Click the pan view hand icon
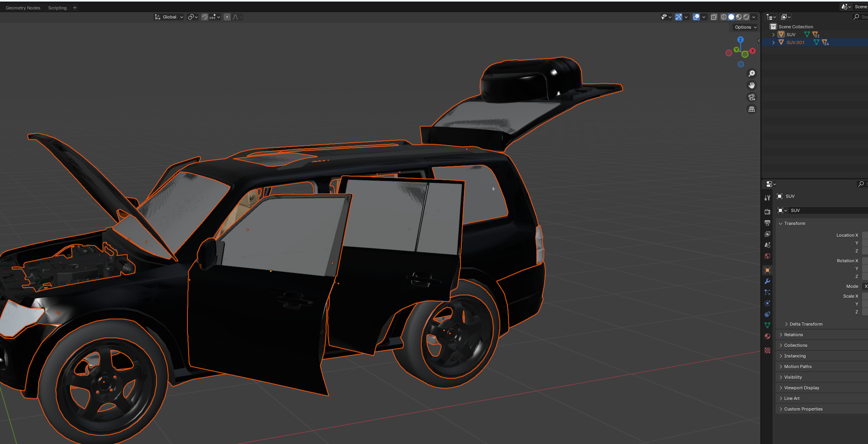Screen dimensions: 868x444 point(751,85)
